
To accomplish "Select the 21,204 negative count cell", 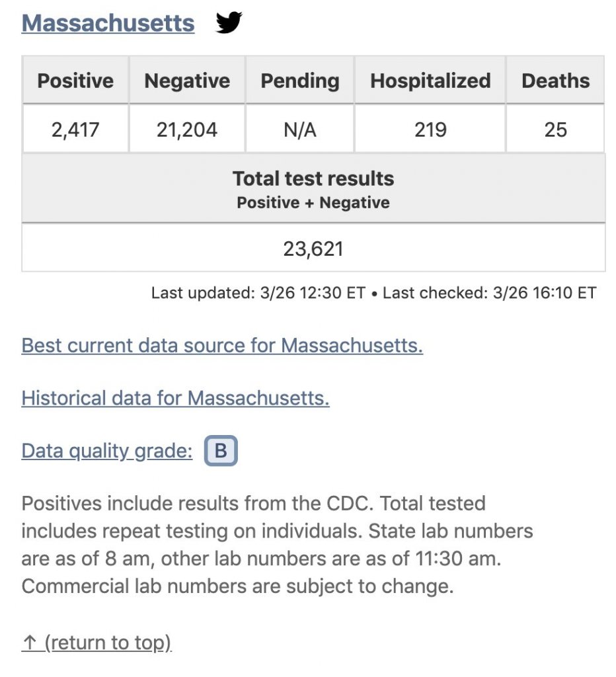I will 187,130.
